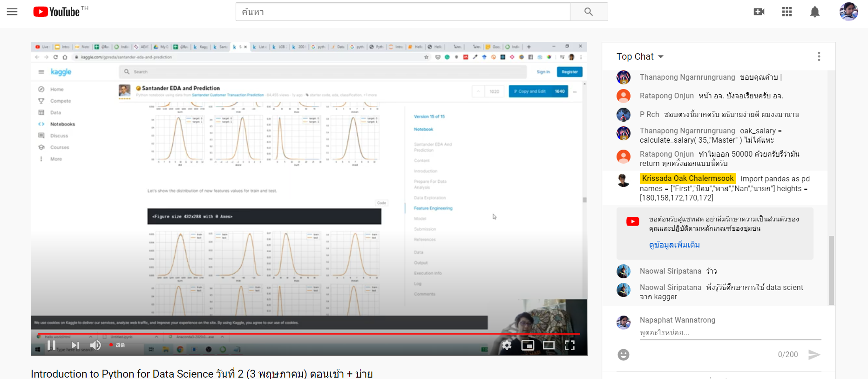Viewport: 868px width, 379px height.
Task: Open the YouTube guide hamburger menu
Action: pos(12,12)
